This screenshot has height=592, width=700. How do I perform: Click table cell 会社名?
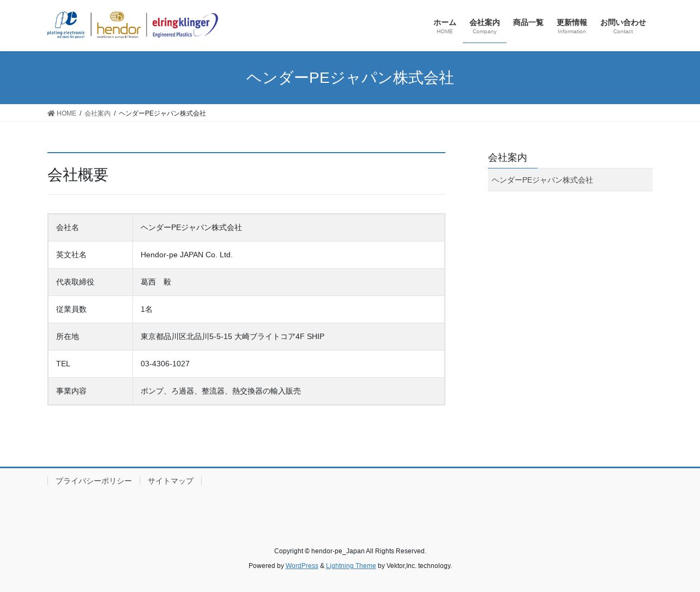pos(90,228)
